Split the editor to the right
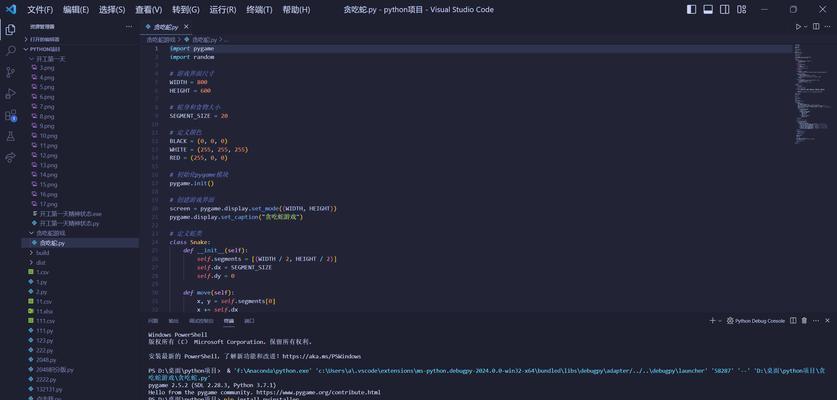The height and width of the screenshot is (400, 837). [816, 27]
